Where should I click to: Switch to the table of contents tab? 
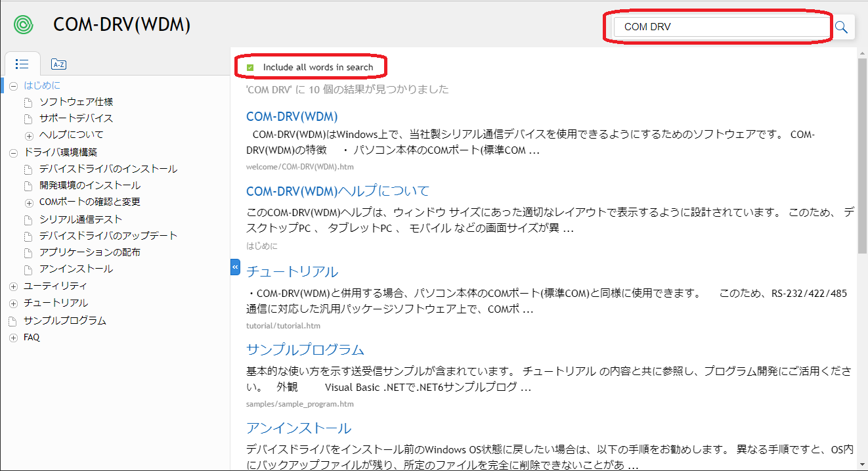[x=22, y=64]
